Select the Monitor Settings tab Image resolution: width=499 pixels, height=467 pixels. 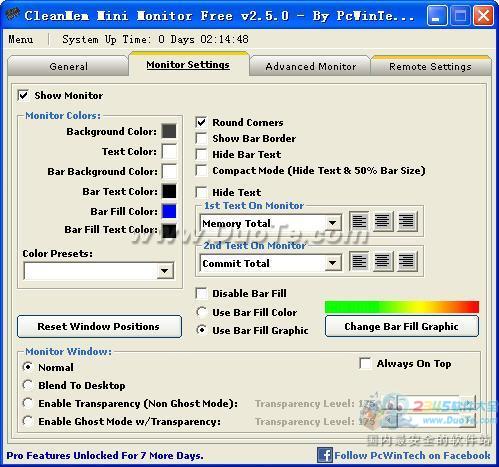click(x=188, y=64)
